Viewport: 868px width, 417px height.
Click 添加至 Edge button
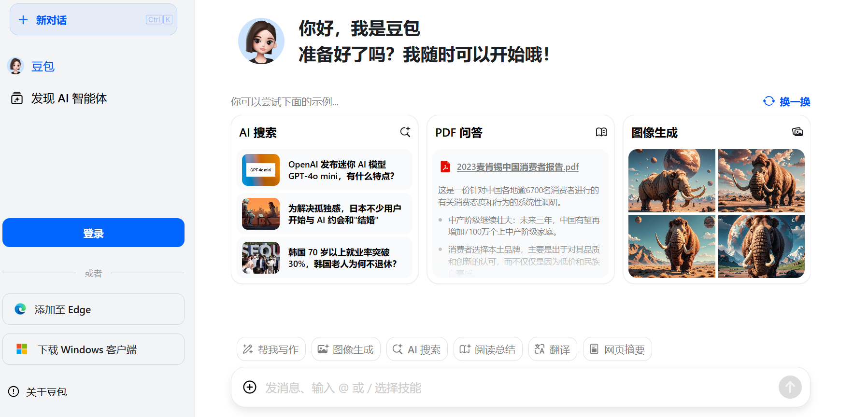[x=93, y=309]
